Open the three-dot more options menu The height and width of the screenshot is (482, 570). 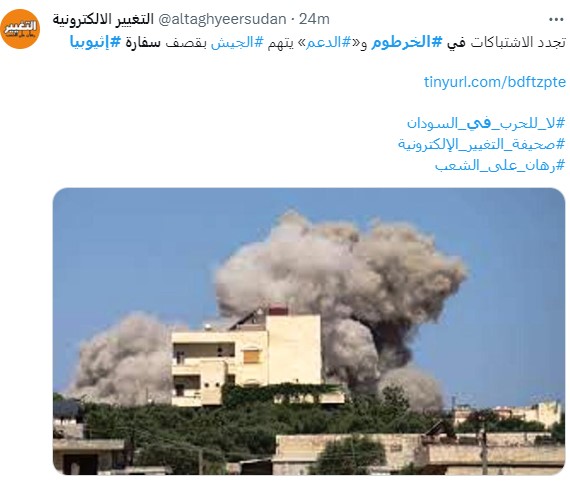tap(556, 20)
